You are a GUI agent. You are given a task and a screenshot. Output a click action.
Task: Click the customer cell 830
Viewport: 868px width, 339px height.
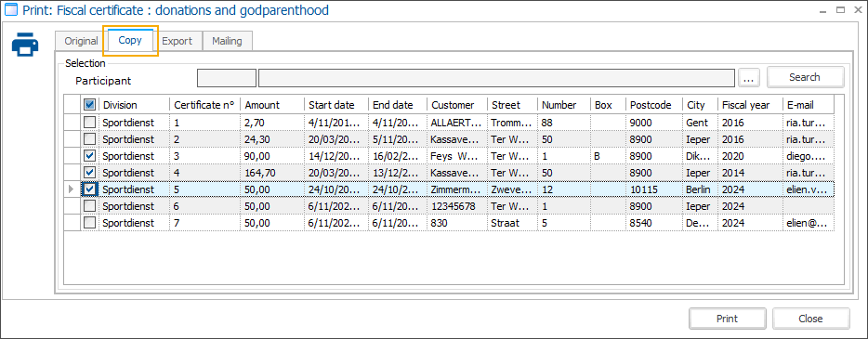[456, 223]
